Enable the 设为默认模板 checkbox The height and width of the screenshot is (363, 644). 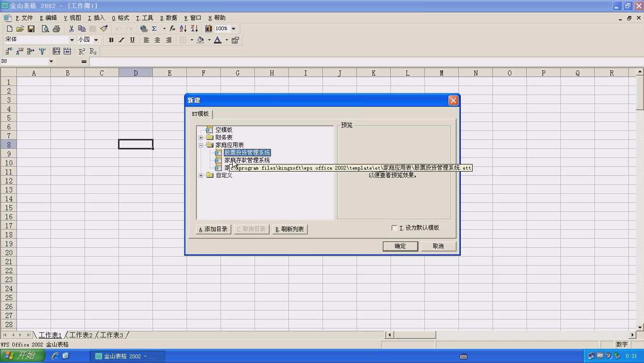(x=394, y=228)
